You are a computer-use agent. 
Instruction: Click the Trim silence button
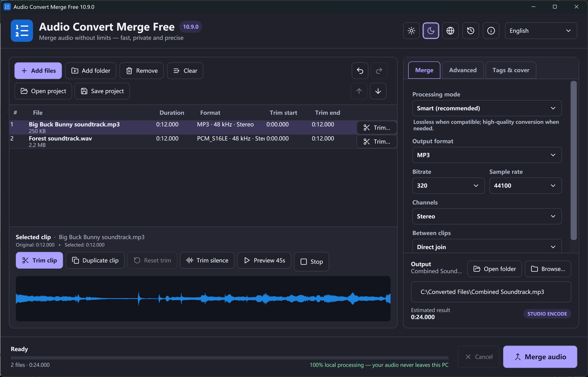coord(207,260)
